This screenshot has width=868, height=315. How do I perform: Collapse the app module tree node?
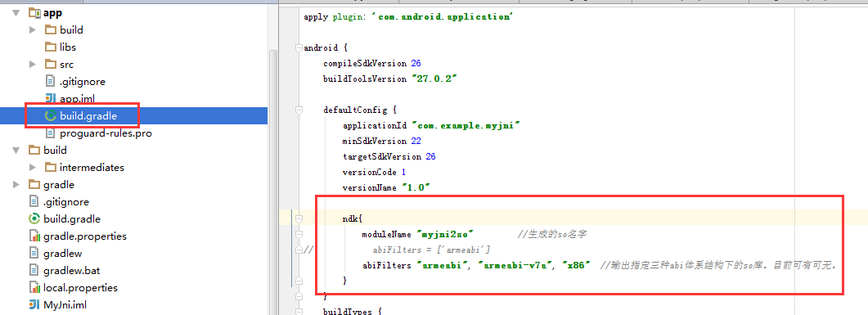pyautogui.click(x=16, y=13)
